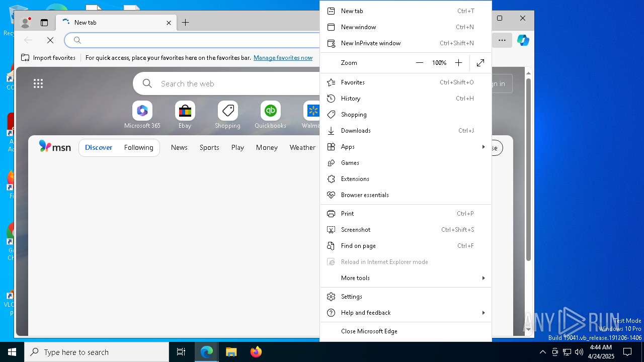Image resolution: width=644 pixels, height=362 pixels.
Task: Enter full screen via zoom arrows icon
Action: (480, 63)
